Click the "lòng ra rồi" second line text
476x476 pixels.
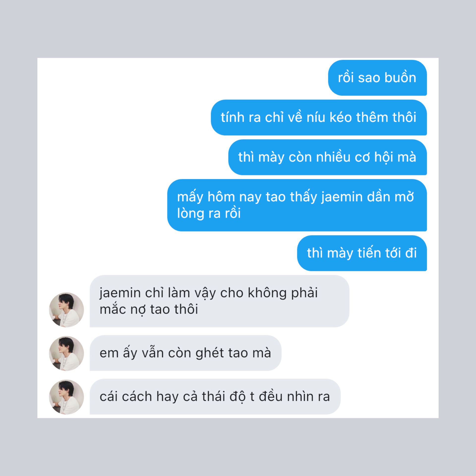point(209,213)
